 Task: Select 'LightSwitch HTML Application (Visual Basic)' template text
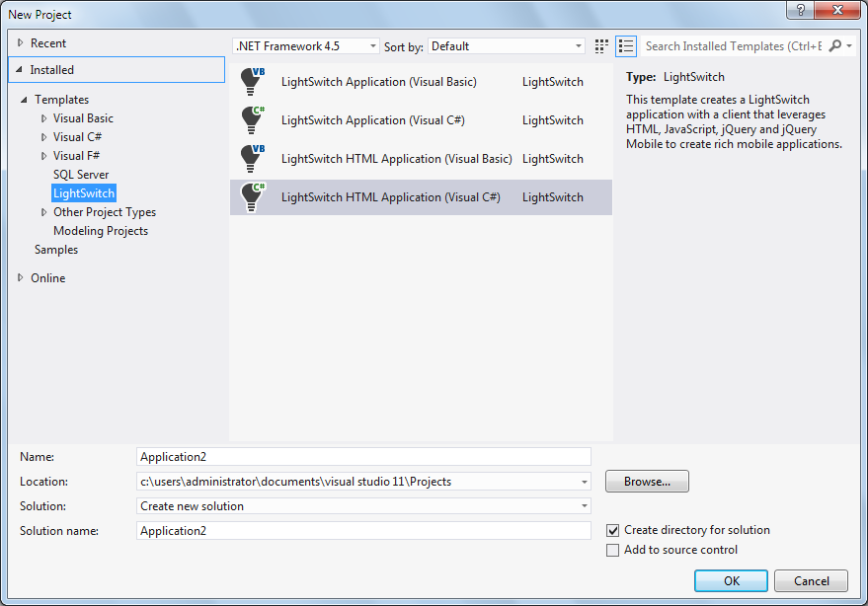(x=396, y=159)
